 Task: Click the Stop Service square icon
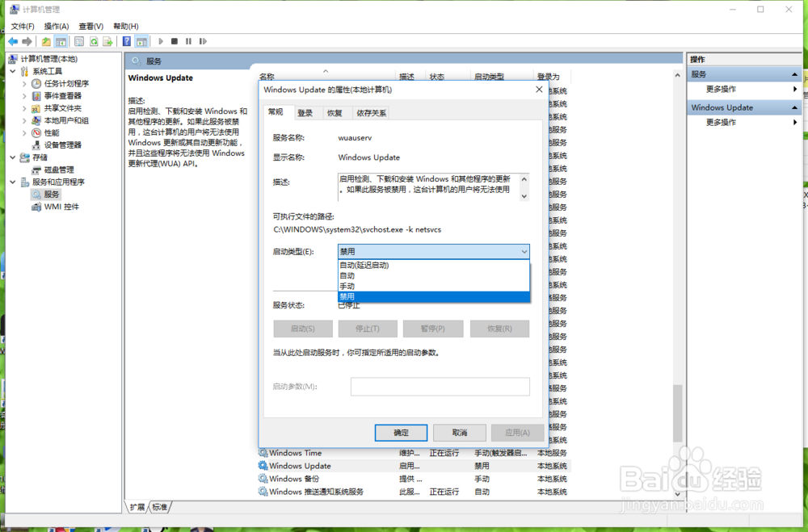click(x=175, y=41)
